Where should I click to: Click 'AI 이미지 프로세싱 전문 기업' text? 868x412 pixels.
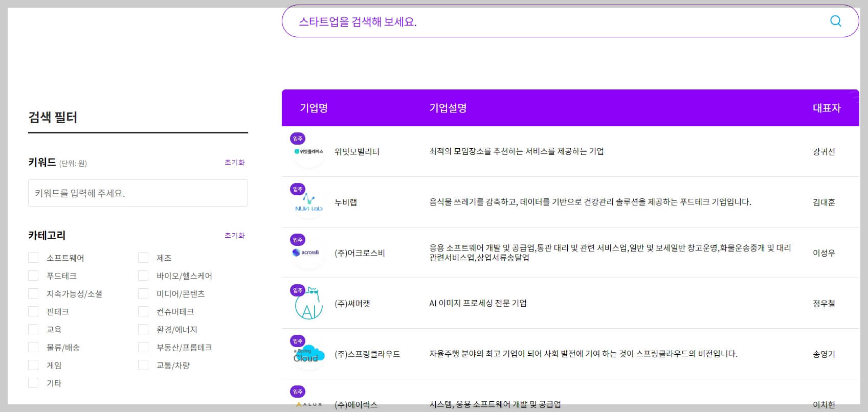tap(478, 303)
